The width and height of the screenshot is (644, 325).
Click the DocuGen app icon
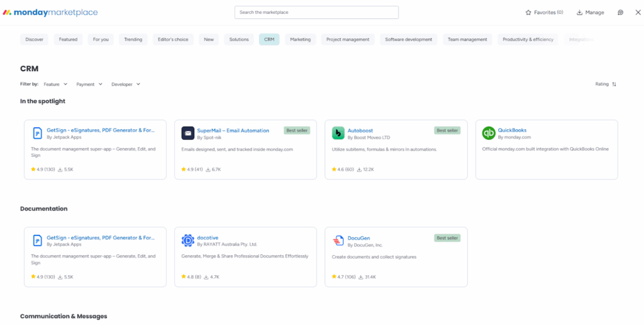[338, 241]
